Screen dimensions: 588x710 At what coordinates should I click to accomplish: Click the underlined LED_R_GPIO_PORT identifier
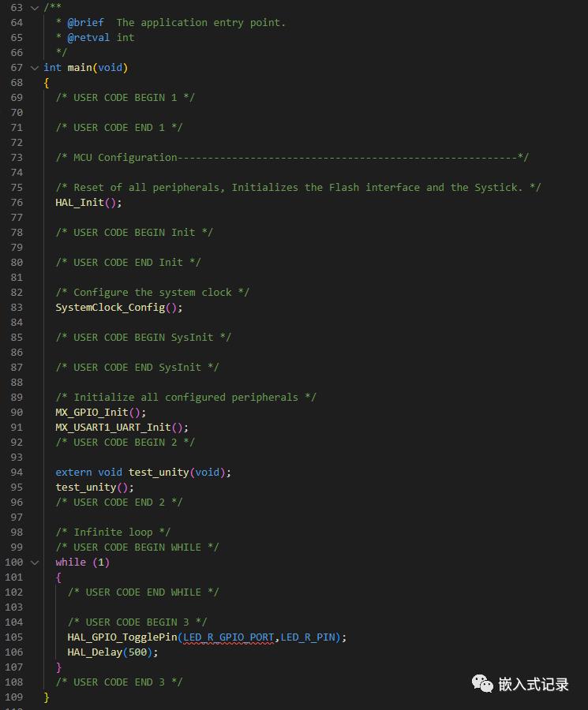pyautogui.click(x=229, y=637)
